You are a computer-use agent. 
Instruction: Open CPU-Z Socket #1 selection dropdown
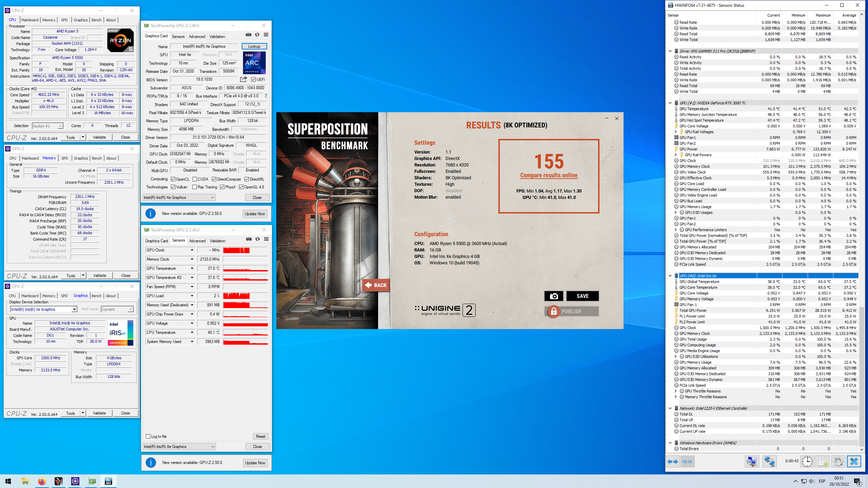coord(48,126)
